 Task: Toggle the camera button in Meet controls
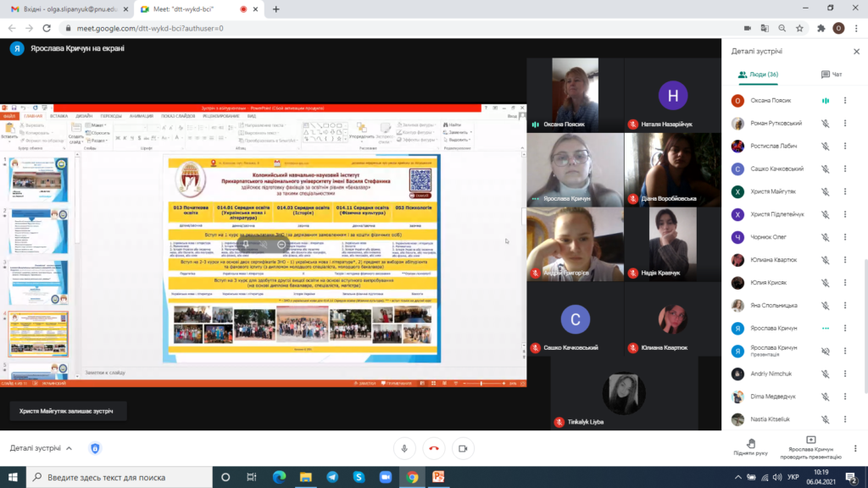(x=463, y=448)
